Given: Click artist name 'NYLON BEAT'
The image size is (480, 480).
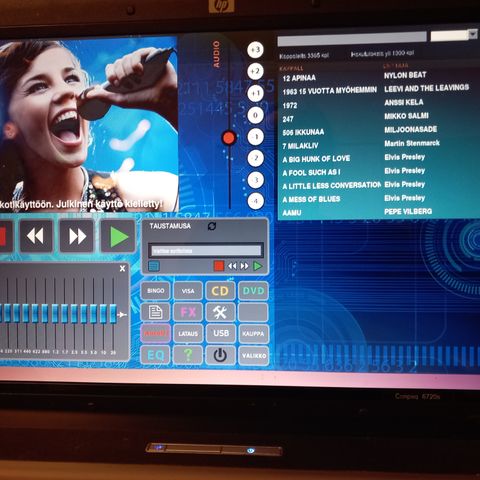Looking at the screenshot, I should (x=405, y=75).
